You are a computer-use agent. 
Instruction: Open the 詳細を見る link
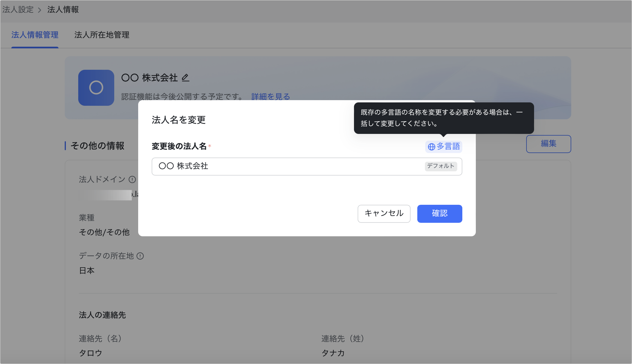click(270, 96)
